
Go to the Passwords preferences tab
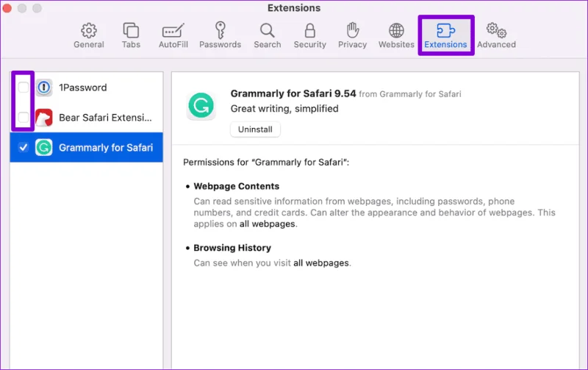point(220,35)
